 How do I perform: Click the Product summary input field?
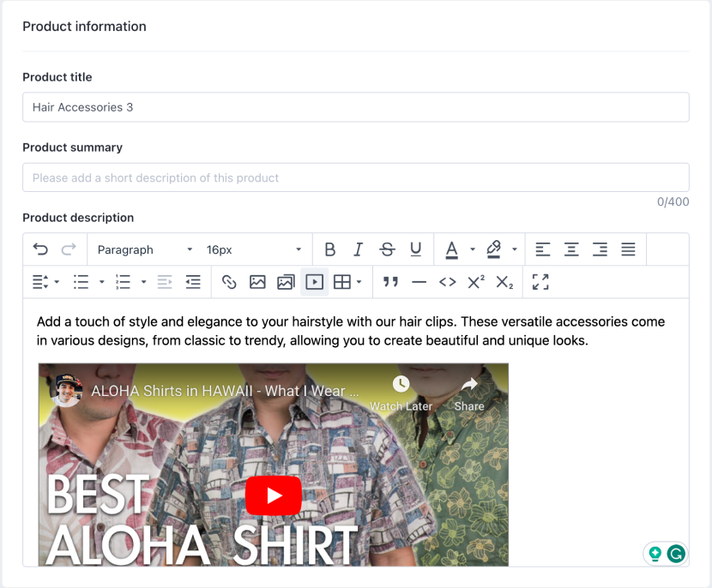pyautogui.click(x=356, y=177)
